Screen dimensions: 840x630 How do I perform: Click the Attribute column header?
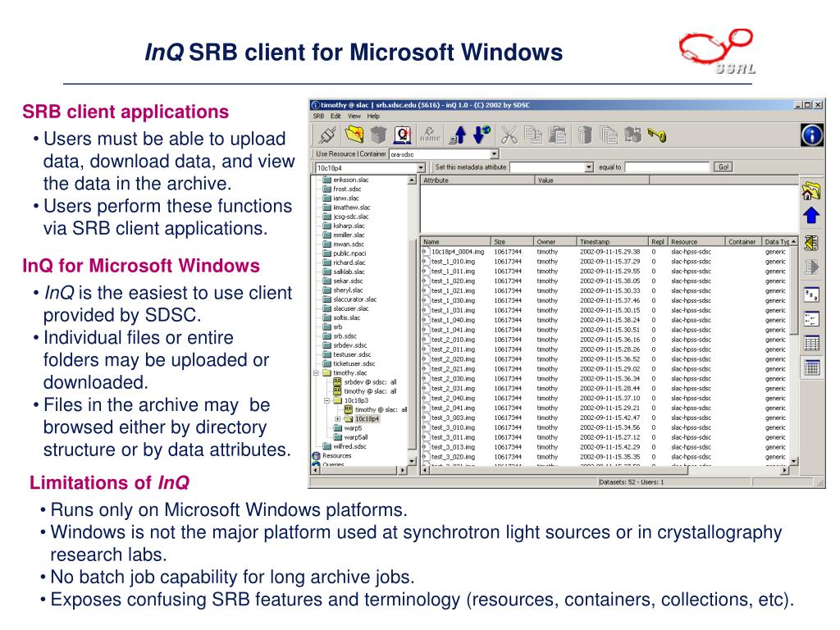pos(477,180)
